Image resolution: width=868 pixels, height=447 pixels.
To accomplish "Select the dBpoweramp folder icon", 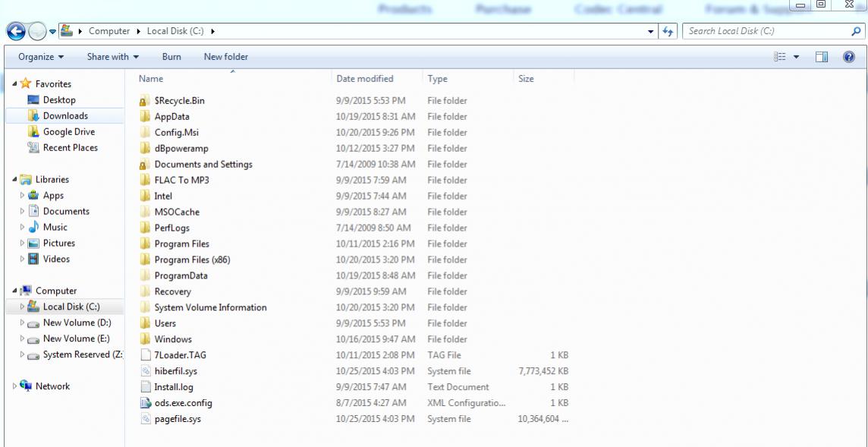I will (x=145, y=149).
